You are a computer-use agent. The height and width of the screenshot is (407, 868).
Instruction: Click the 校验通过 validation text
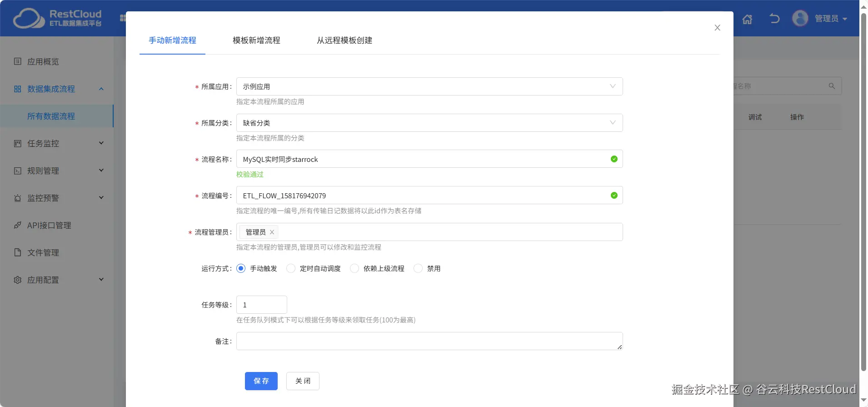coord(250,174)
